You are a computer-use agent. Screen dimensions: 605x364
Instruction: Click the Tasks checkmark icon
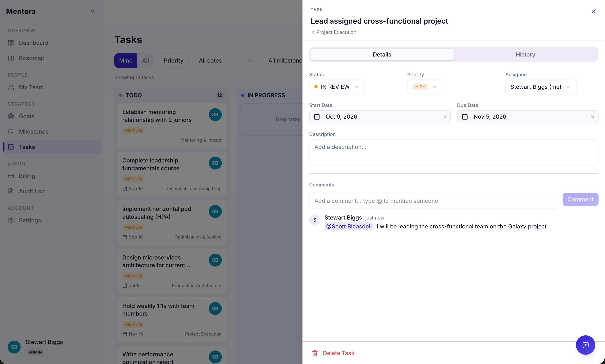tap(11, 147)
